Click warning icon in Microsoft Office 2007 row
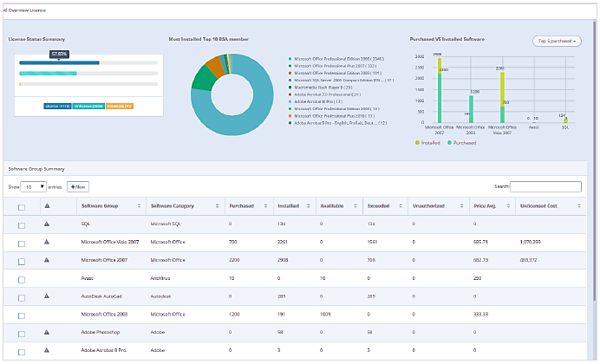The width and height of the screenshot is (600, 364). tap(47, 260)
